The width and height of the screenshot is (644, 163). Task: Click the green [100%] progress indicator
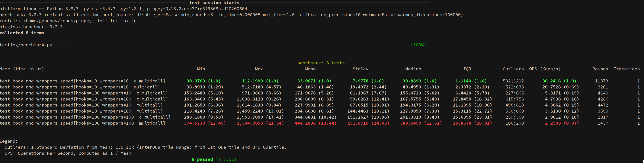click(x=418, y=45)
